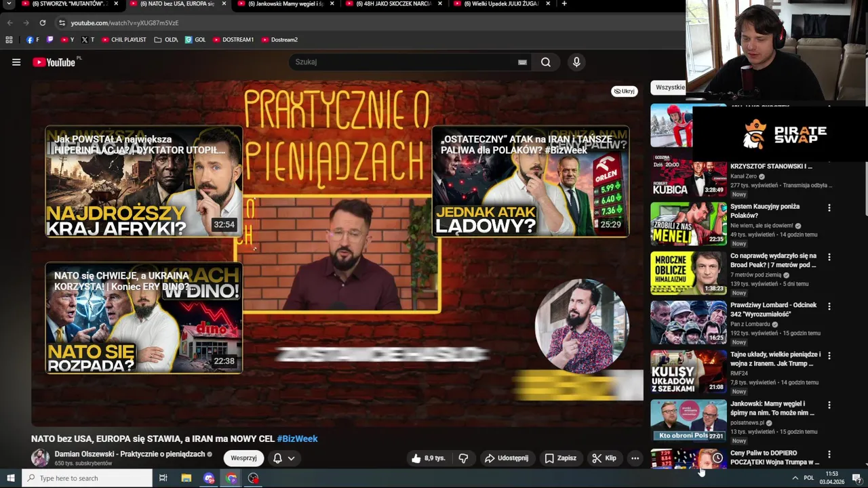Screen dimensions: 868x488
Task: Open options menu for Tajne układy video
Action: coord(829,356)
